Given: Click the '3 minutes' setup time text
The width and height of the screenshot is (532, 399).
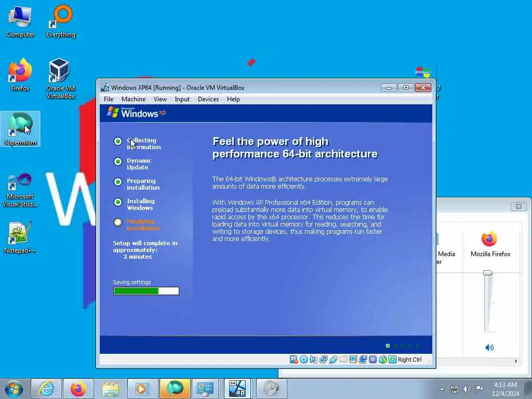Looking at the screenshot, I should click(x=137, y=257).
